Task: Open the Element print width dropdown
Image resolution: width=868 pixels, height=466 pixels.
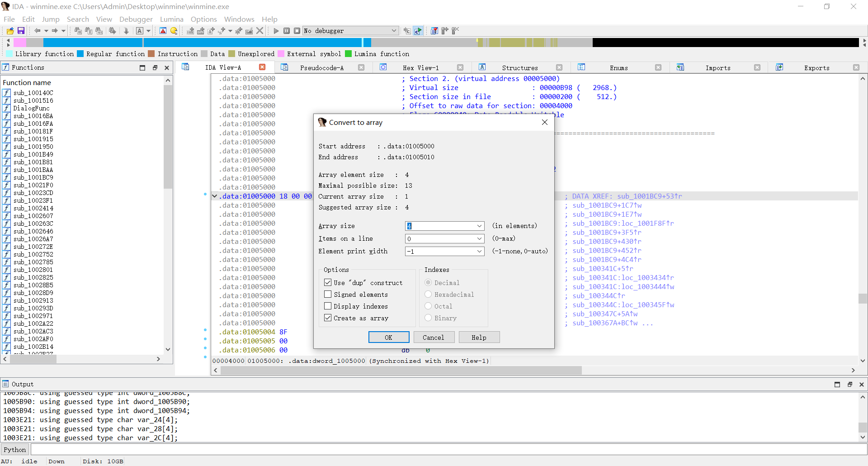Action: click(x=479, y=252)
